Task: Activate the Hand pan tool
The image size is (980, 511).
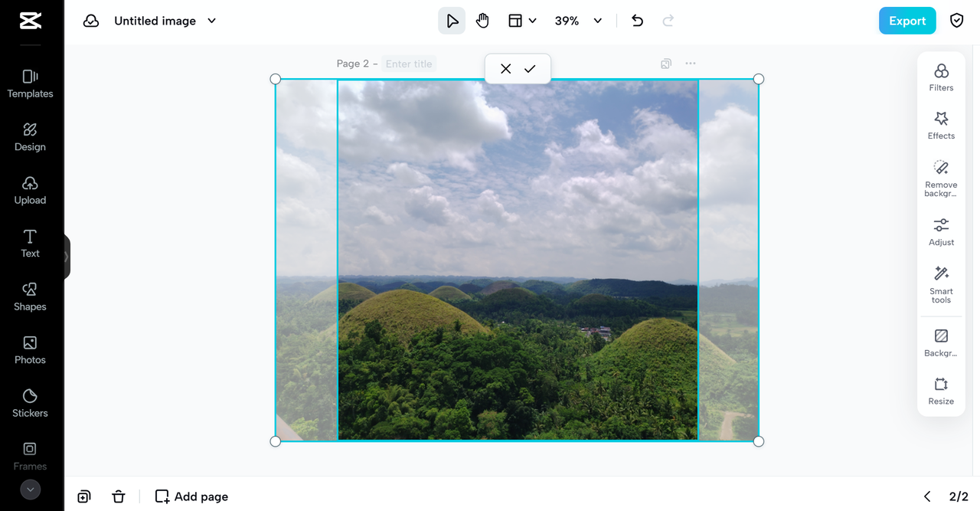Action: 482,21
